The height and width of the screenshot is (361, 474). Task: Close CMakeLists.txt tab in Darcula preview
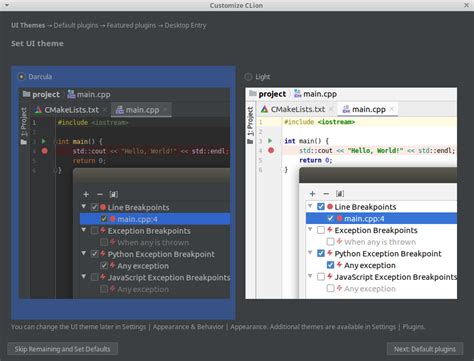click(x=104, y=110)
